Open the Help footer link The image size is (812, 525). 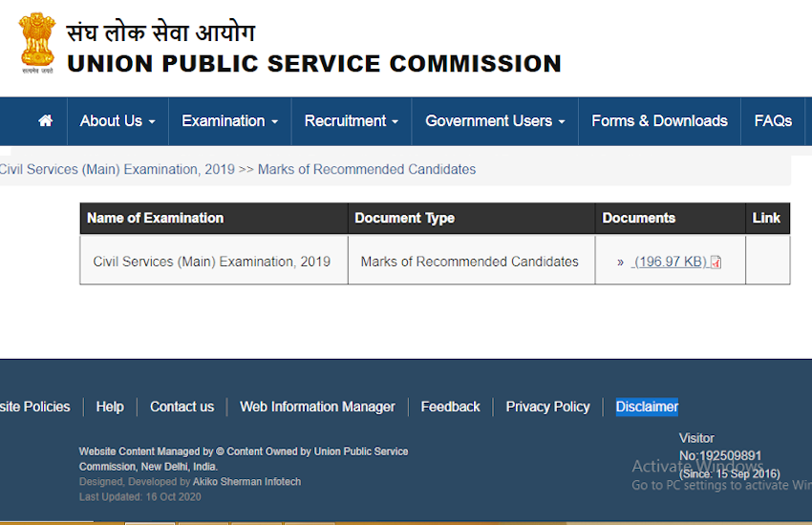[x=110, y=407]
